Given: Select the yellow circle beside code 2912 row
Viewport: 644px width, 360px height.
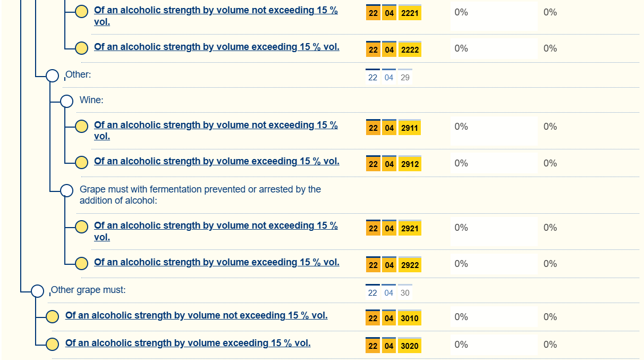Looking at the screenshot, I should [81, 162].
